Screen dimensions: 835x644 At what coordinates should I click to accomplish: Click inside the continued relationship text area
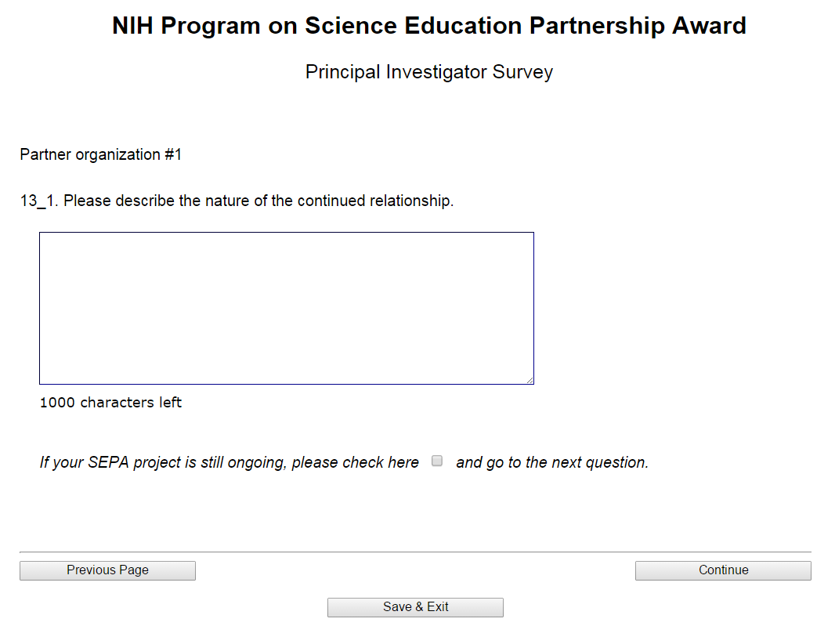[286, 307]
